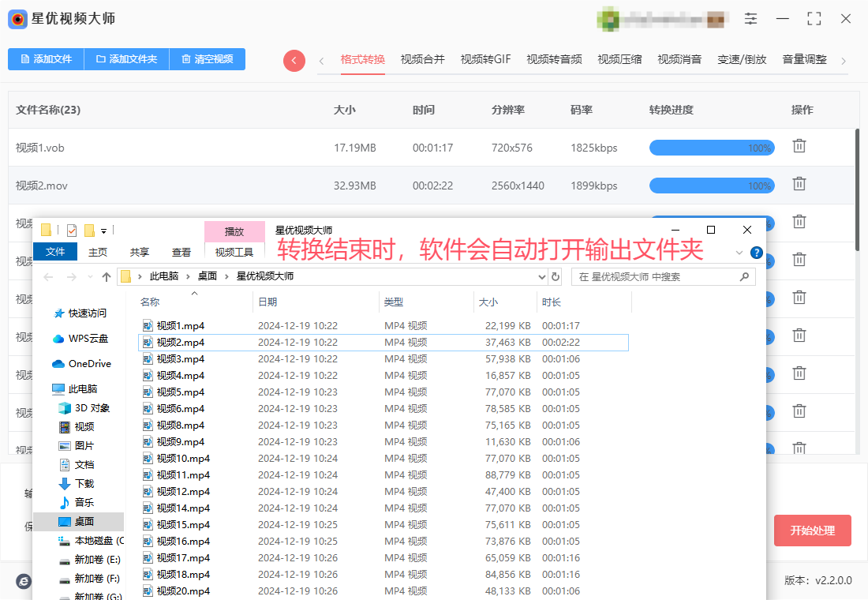Open the 变速/倒放 tab

[x=742, y=59]
